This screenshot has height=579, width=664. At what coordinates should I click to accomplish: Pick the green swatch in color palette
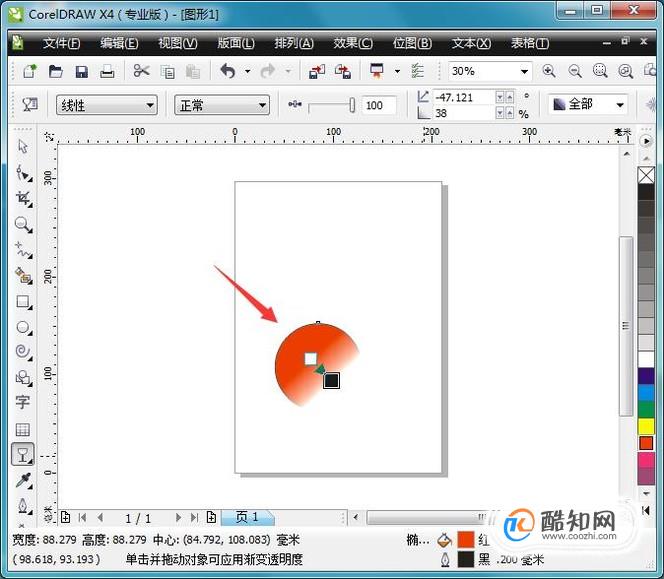coord(646,409)
